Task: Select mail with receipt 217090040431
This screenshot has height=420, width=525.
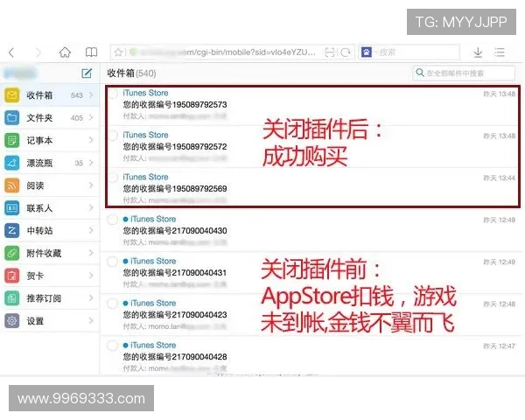Action: [112, 262]
